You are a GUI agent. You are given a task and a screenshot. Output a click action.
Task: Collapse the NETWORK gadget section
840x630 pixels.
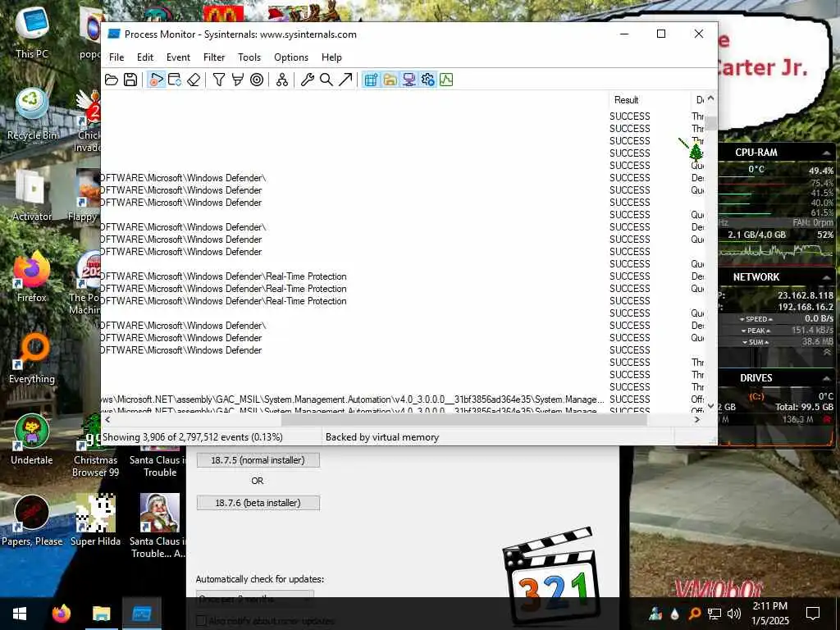(826, 277)
